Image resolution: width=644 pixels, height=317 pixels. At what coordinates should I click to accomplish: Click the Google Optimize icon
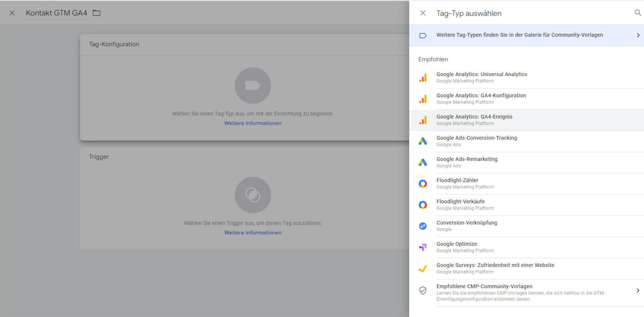click(x=423, y=247)
